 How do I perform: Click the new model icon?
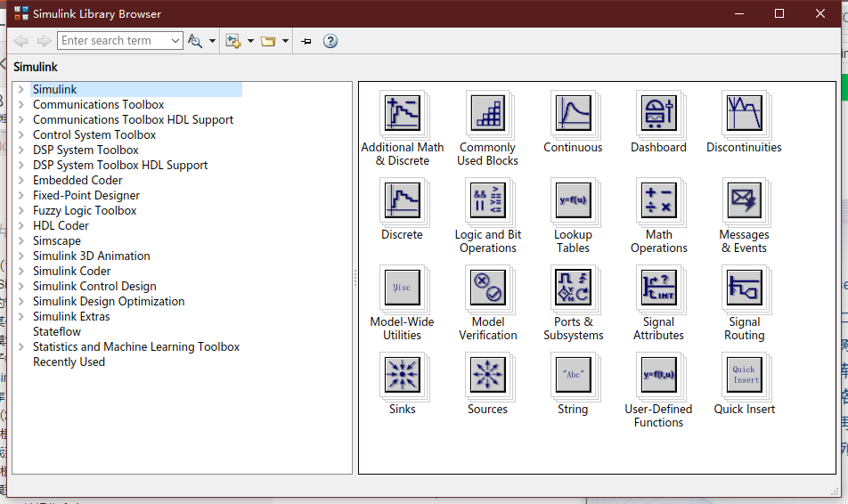click(233, 41)
